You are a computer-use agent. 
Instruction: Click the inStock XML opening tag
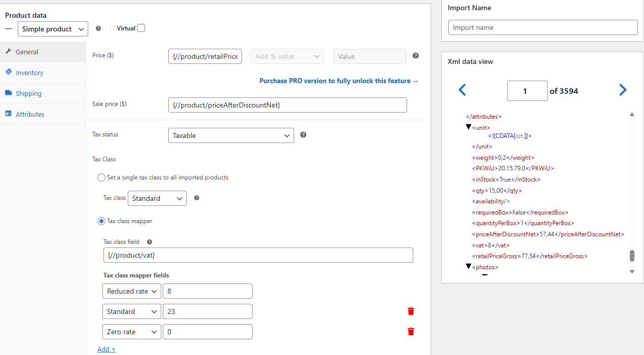(485, 180)
